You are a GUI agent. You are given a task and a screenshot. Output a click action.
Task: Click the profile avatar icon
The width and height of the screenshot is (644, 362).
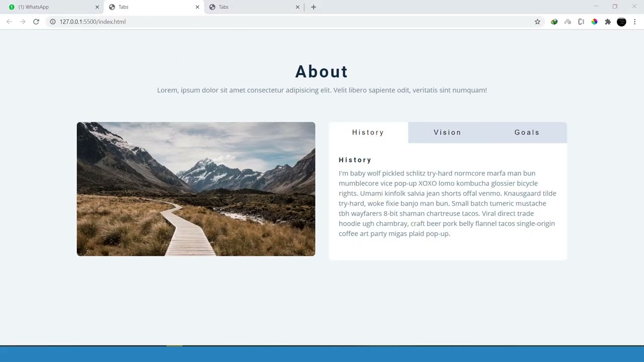(x=621, y=22)
